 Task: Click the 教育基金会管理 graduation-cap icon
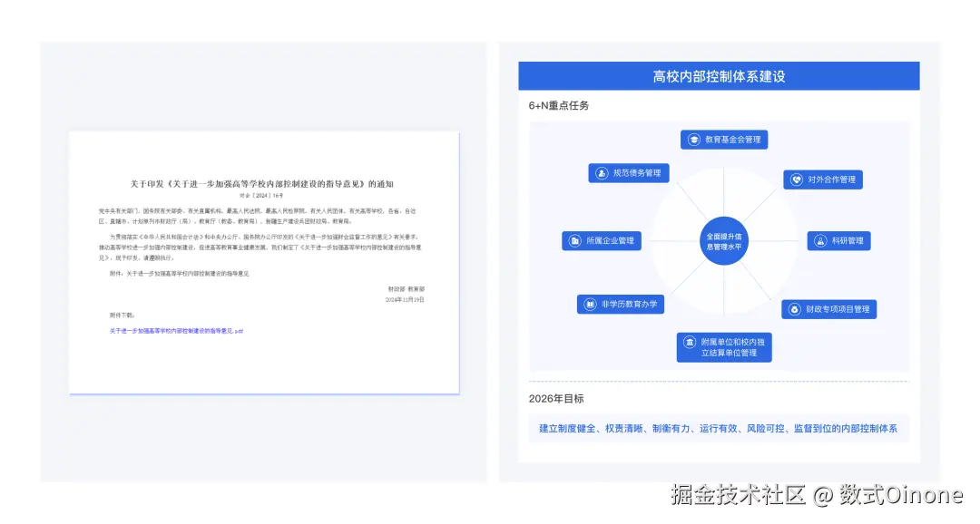[693, 139]
